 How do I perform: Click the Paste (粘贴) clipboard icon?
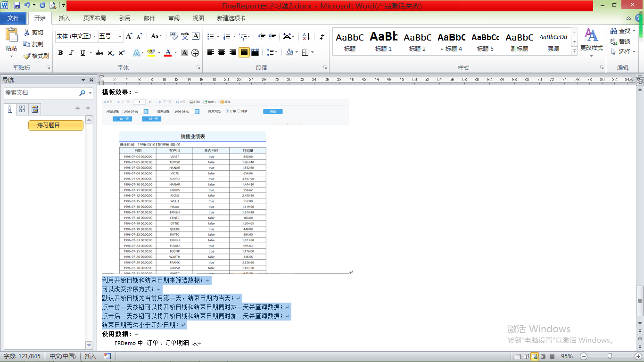pos(11,36)
